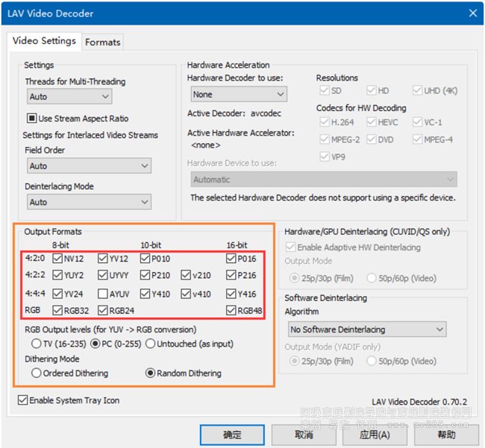The width and height of the screenshot is (485, 448).
Task: Uncheck the RGB48 output format
Action: click(231, 311)
